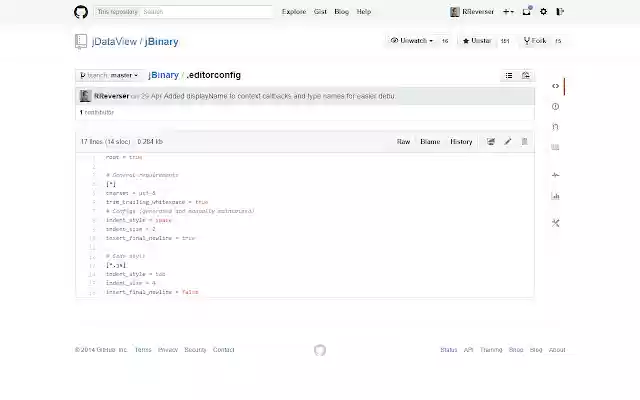Open the Code sidebar icon
Screen dimensions: 640x400
pos(556,86)
